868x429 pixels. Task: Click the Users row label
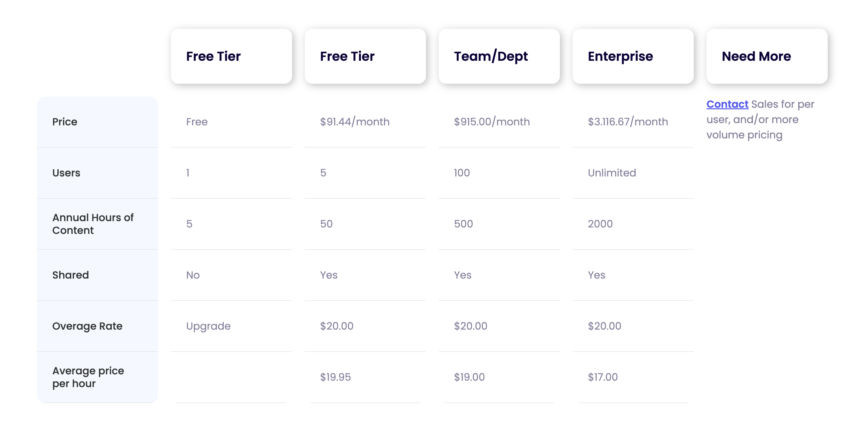click(66, 173)
